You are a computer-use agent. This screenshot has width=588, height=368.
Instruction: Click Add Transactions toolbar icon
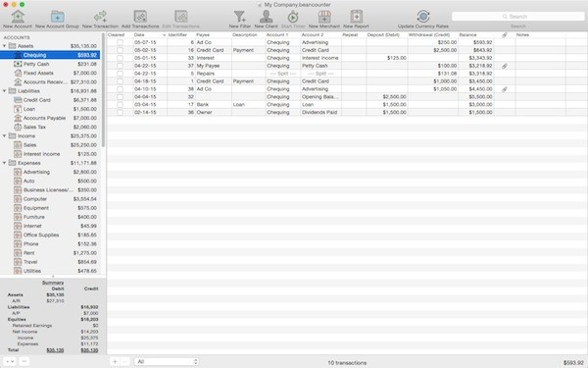click(x=140, y=17)
